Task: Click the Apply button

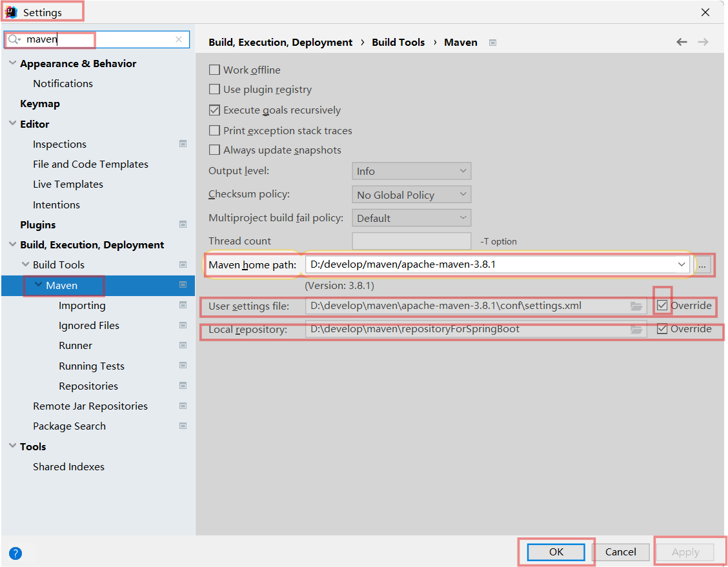Action: click(x=685, y=552)
